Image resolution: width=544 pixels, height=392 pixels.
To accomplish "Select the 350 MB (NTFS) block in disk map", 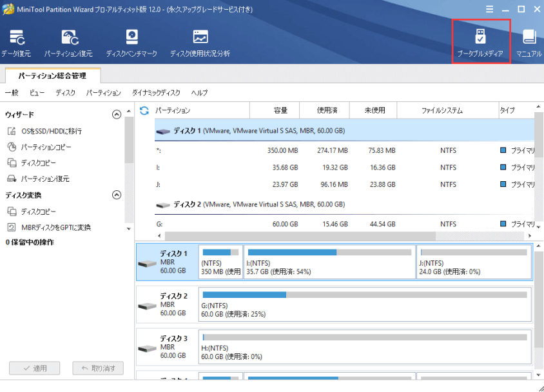I will pyautogui.click(x=220, y=262).
